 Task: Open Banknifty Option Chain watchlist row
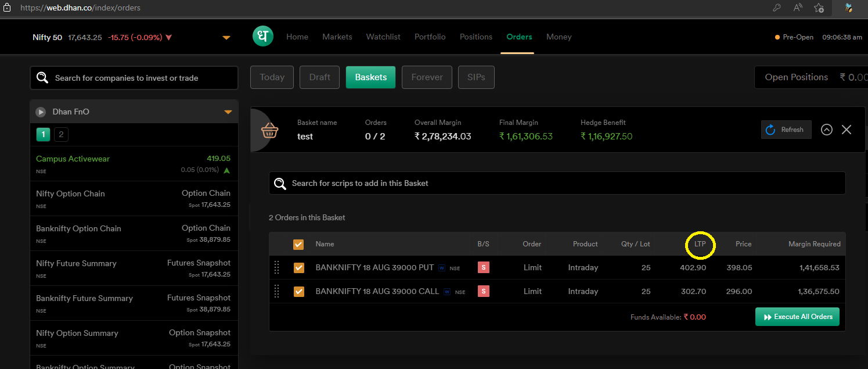(134, 234)
